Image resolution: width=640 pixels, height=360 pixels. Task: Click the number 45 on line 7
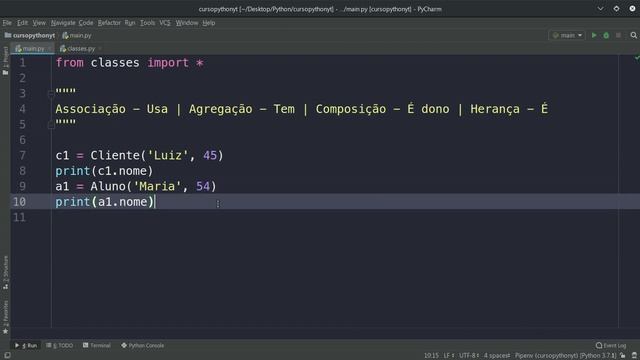(210, 156)
